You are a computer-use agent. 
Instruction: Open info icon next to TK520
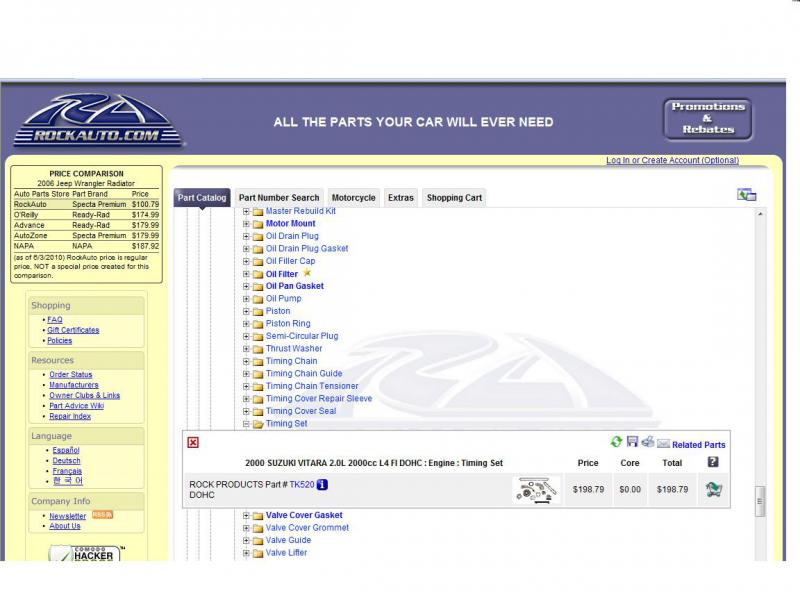click(322, 485)
